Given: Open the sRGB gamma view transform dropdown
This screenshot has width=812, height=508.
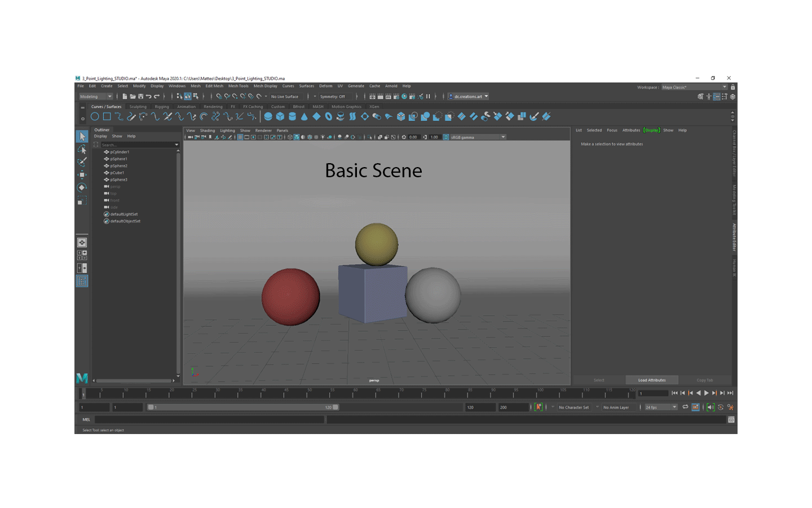Looking at the screenshot, I should pyautogui.click(x=478, y=137).
